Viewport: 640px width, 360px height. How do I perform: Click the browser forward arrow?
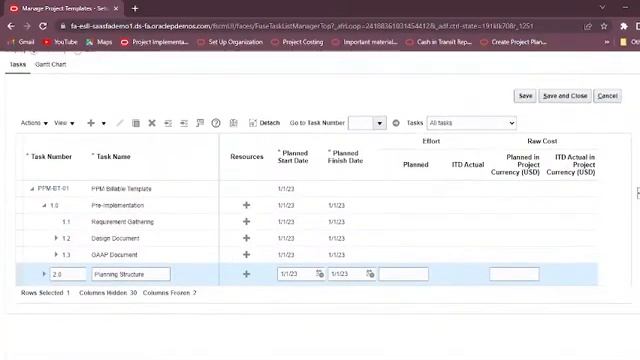(x=27, y=26)
